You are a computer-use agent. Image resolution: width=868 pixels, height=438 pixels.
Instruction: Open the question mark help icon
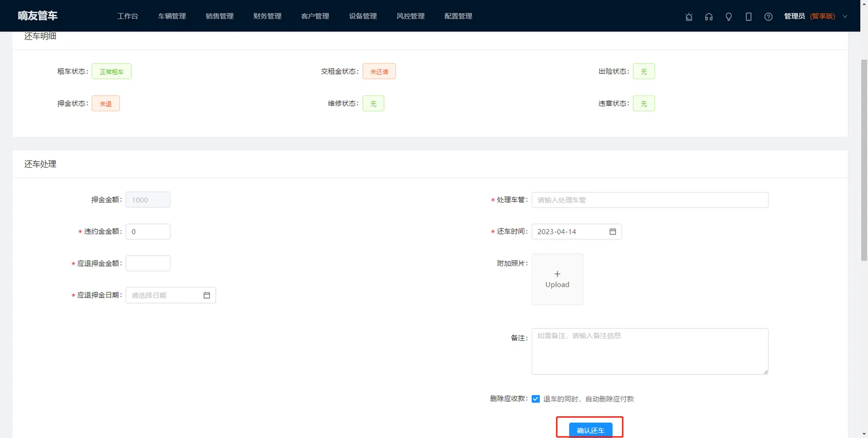coord(768,17)
